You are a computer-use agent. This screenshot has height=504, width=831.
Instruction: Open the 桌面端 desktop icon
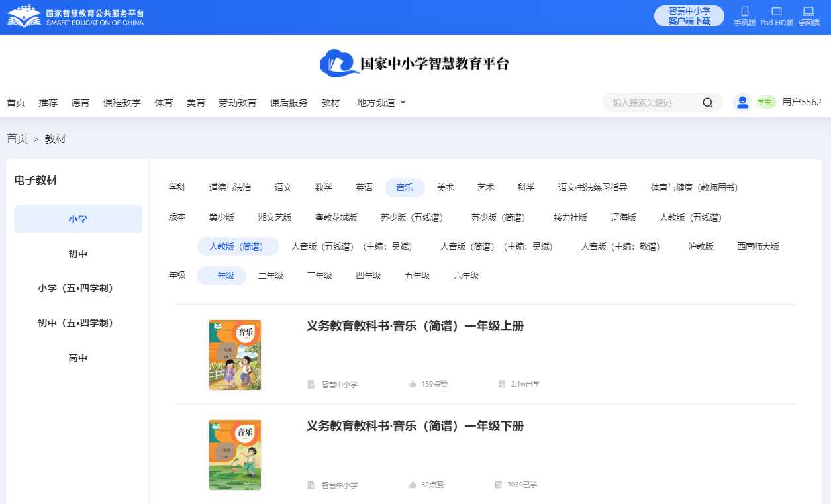click(x=808, y=11)
